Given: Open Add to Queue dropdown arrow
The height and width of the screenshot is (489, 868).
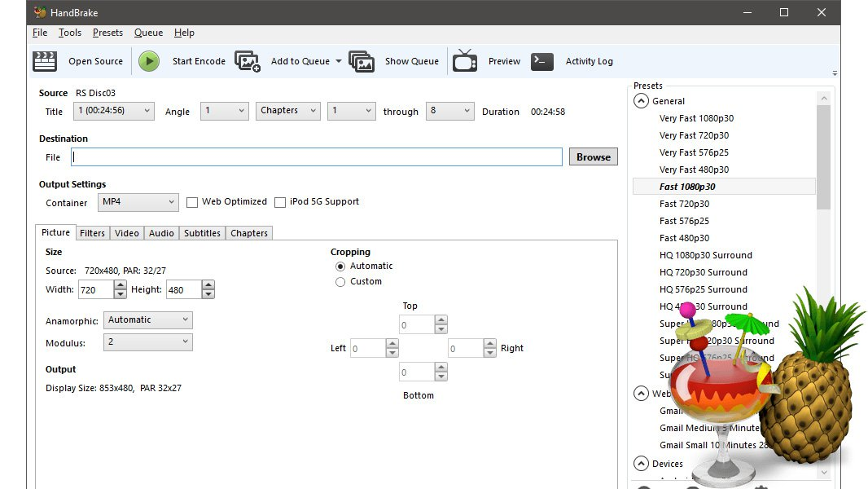Looking at the screenshot, I should pos(338,61).
